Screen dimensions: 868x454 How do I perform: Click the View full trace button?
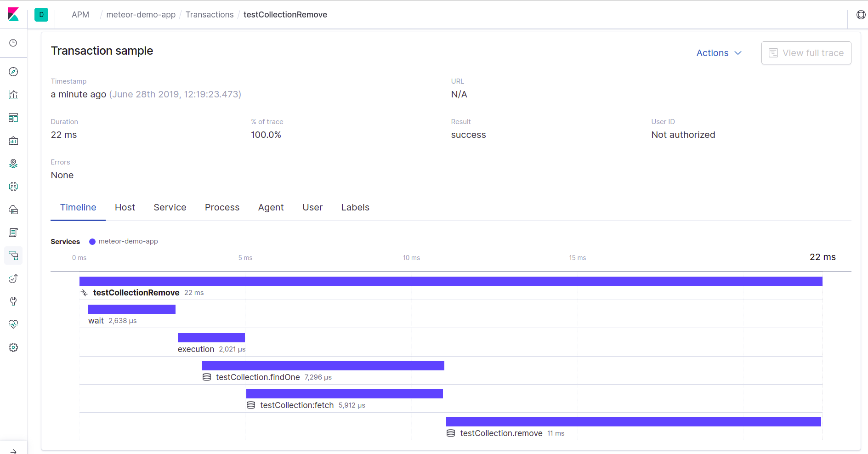tap(806, 53)
